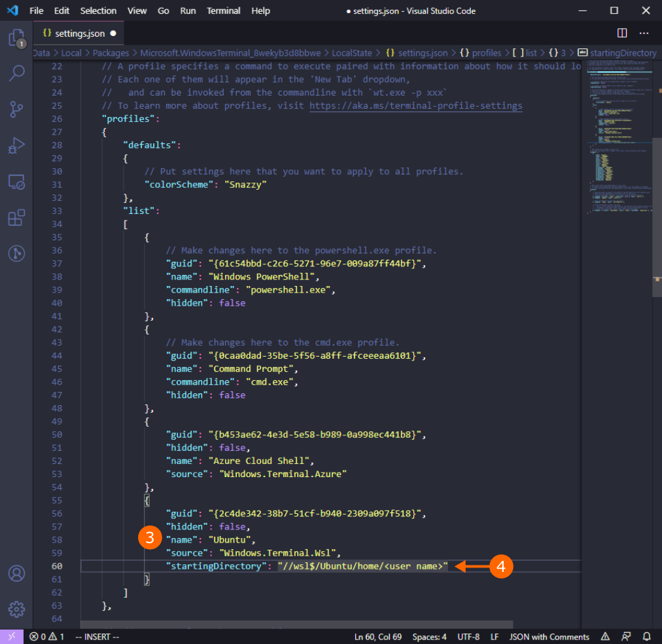Open the Explorer view in activity bar
This screenshot has width=662, height=644.
tap(16, 38)
